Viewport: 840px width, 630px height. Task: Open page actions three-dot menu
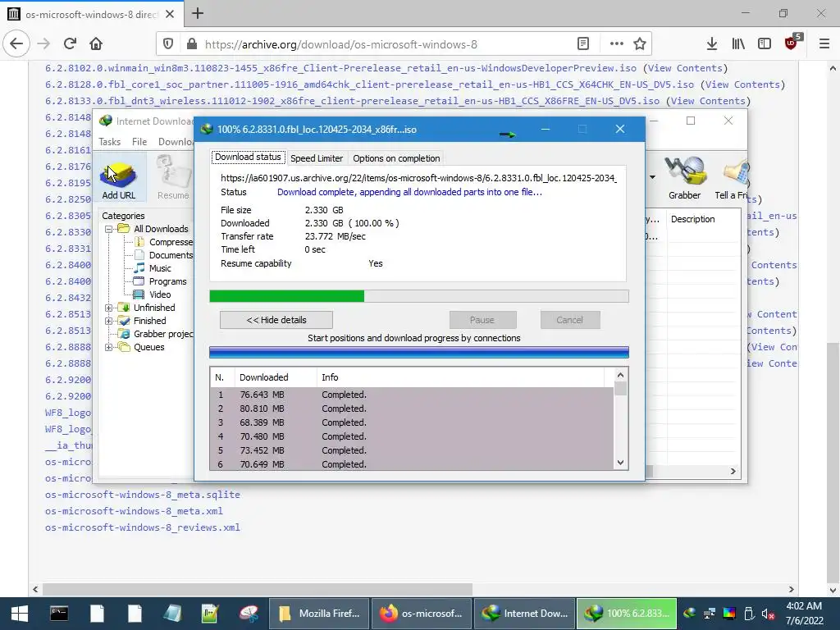point(617,44)
